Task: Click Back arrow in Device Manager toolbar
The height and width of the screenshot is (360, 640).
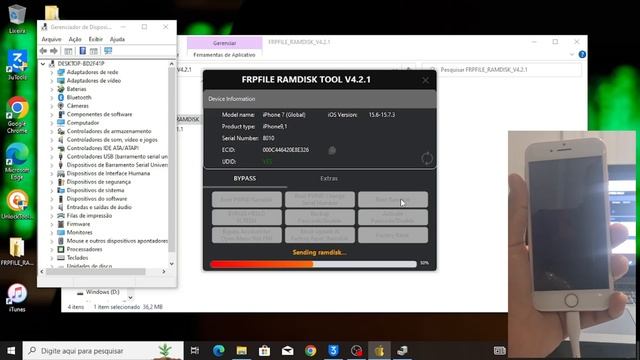Action: [43, 51]
